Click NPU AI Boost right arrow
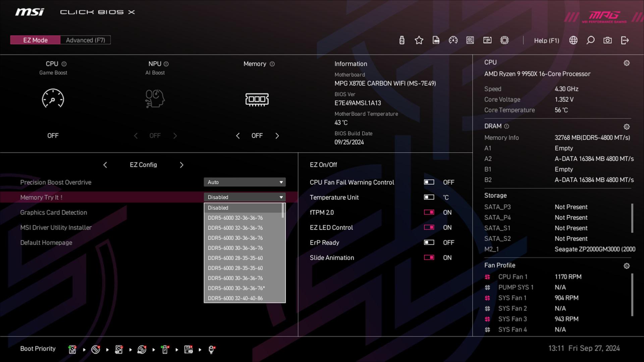Viewport: 644px width, 362px height. 175,136
